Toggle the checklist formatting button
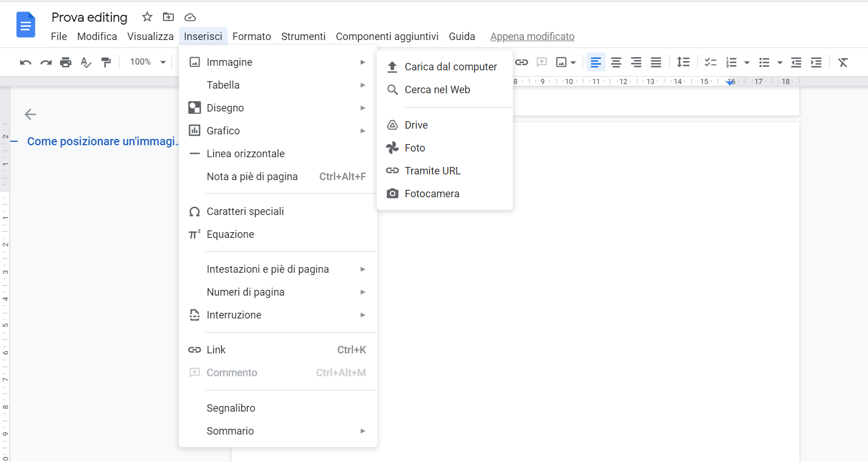868x462 pixels. pos(710,62)
